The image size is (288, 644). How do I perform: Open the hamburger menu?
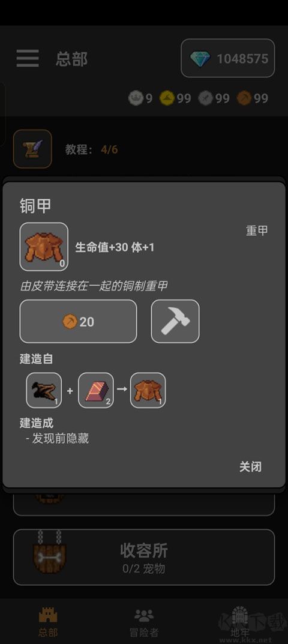(x=28, y=58)
